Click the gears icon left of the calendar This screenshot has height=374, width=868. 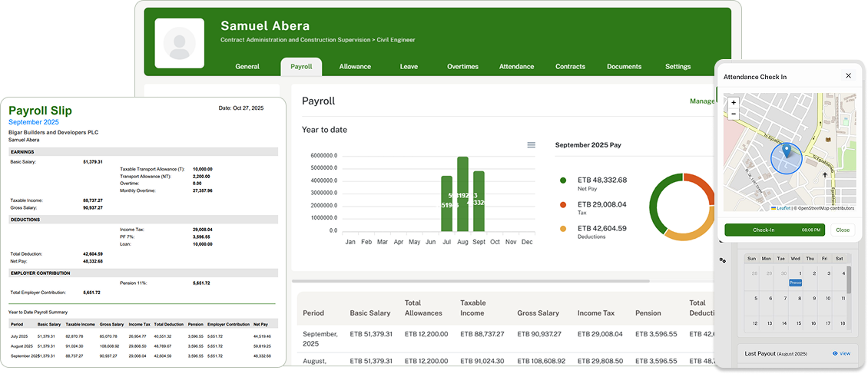(x=722, y=260)
